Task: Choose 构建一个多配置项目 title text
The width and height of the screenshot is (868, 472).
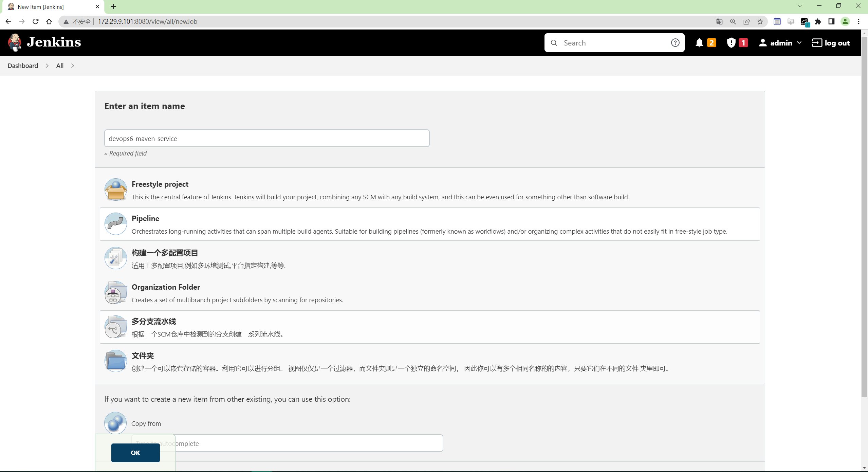Action: pos(165,253)
